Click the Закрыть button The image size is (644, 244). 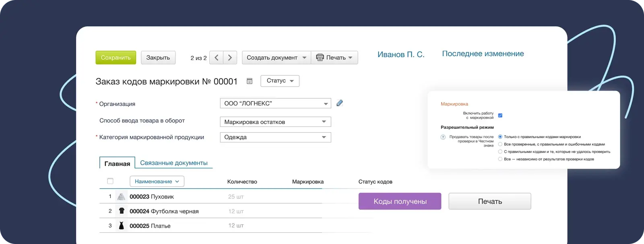click(158, 58)
